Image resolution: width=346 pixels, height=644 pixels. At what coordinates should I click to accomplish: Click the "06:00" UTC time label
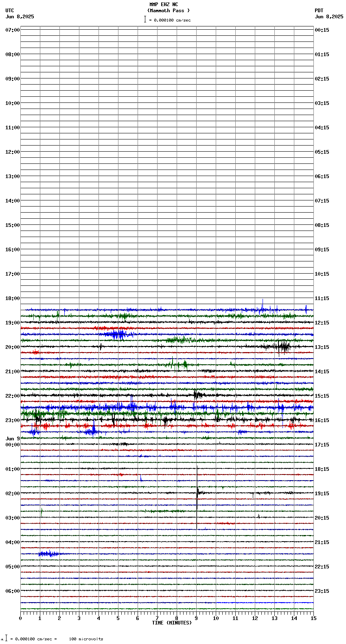pos(13,591)
